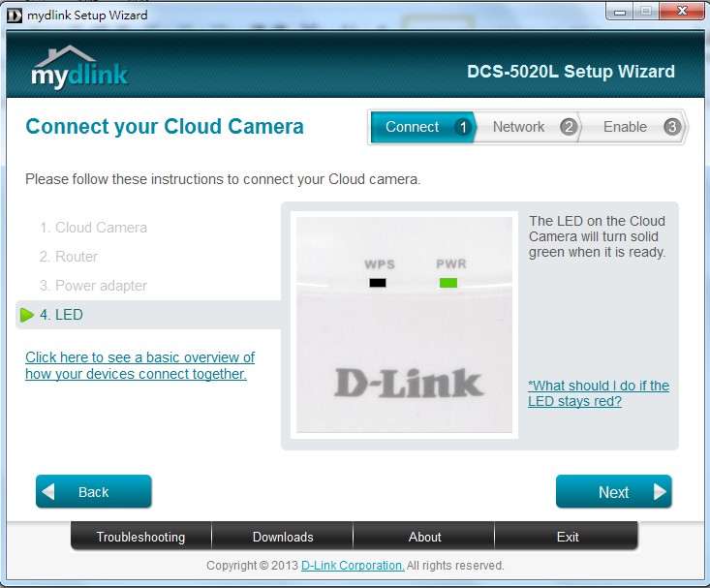Click green arrow beside 4. LED

coord(27,315)
